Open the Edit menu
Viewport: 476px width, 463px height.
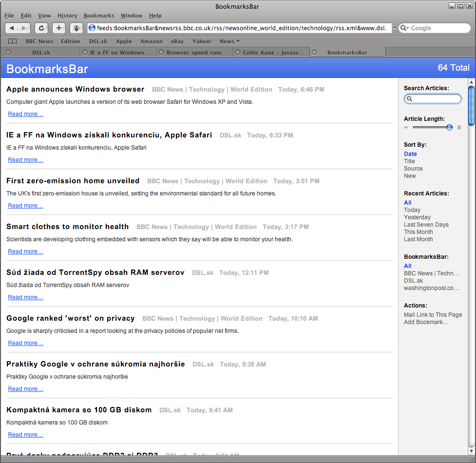(x=26, y=16)
